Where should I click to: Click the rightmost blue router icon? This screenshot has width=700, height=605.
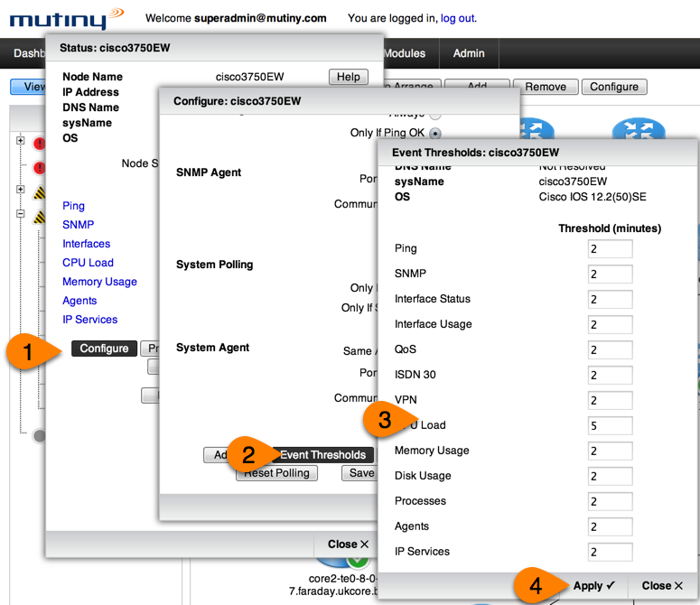(x=638, y=132)
